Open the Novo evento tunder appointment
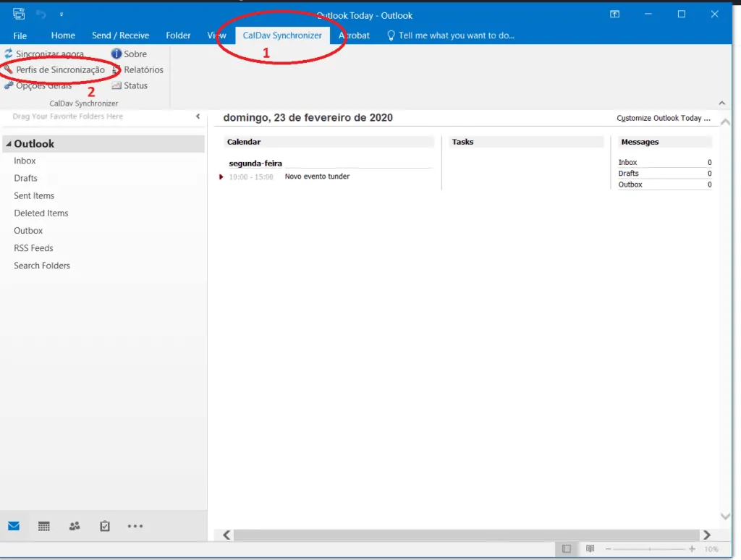Viewport: 741px width, 560px height. click(x=317, y=177)
